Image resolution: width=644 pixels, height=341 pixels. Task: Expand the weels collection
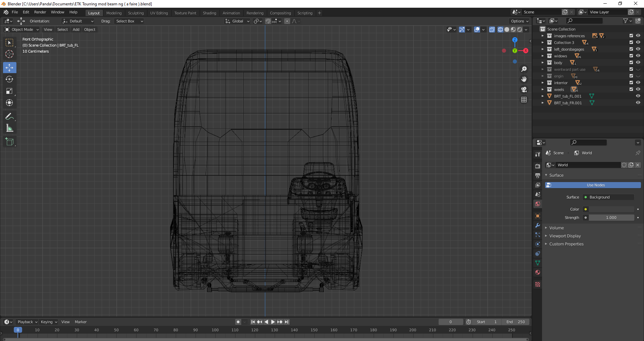(x=542, y=90)
